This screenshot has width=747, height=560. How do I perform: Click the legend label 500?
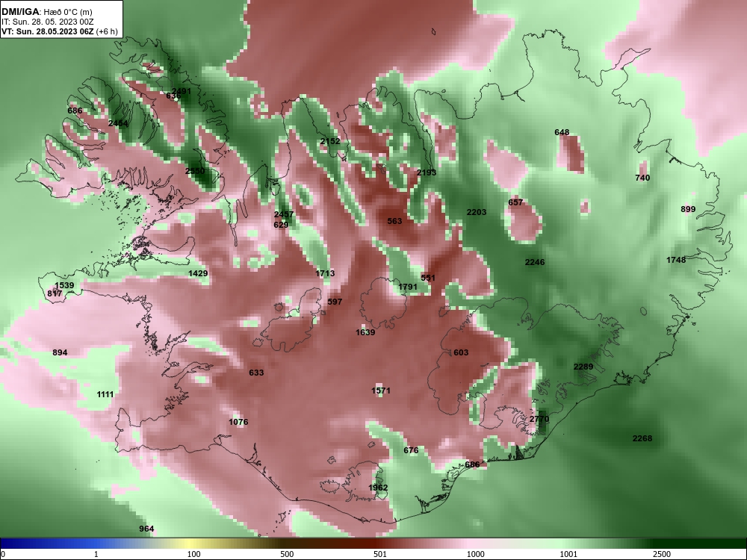coord(288,554)
